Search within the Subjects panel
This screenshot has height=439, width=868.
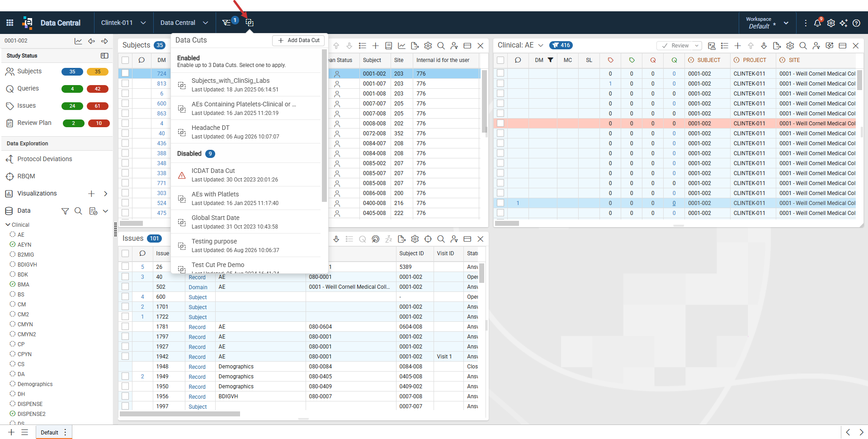pyautogui.click(x=441, y=46)
